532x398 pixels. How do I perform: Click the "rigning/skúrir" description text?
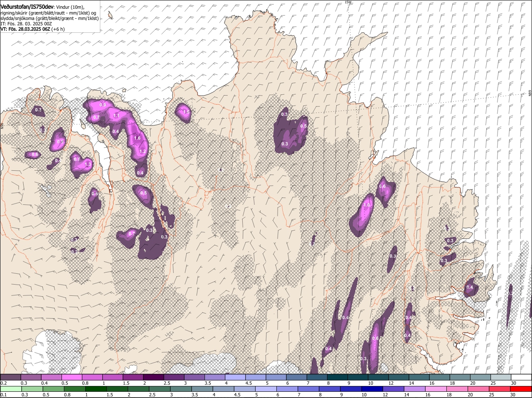pos(15,13)
